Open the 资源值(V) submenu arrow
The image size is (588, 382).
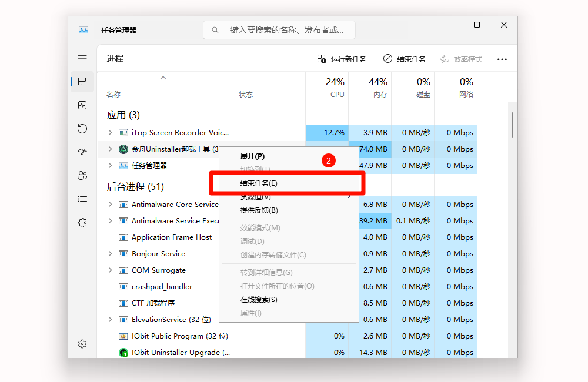click(x=349, y=196)
